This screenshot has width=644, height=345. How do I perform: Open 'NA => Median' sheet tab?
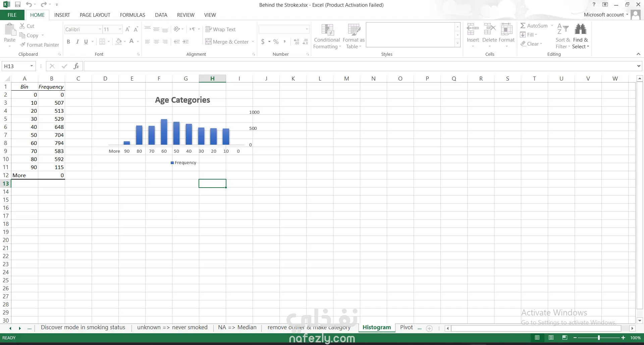pos(237,328)
